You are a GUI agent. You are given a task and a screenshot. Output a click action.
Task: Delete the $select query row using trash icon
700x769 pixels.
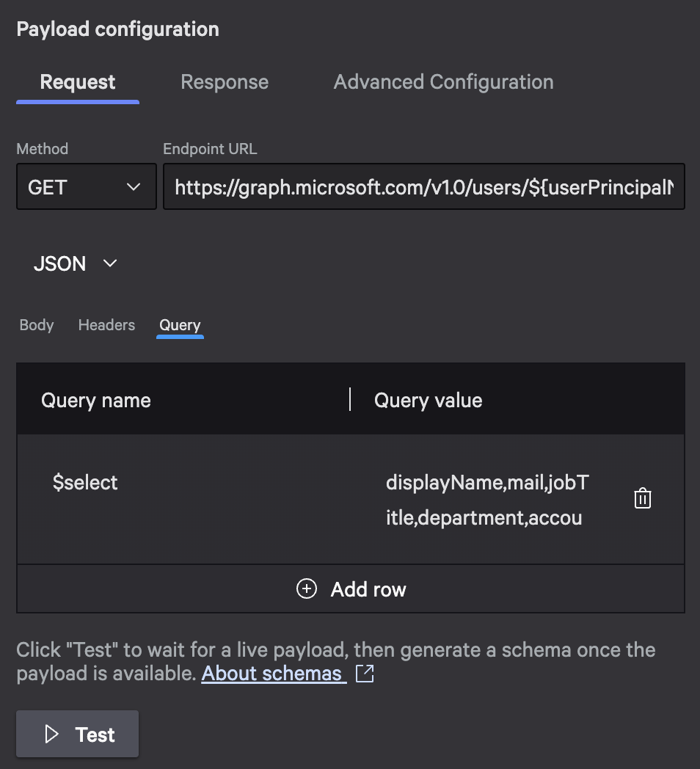click(x=642, y=498)
